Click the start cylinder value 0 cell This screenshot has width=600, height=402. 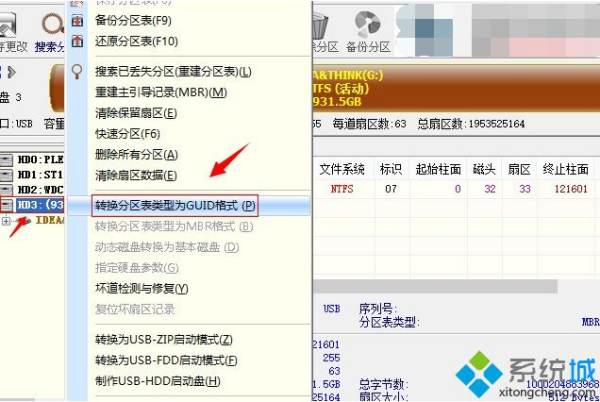pos(458,189)
